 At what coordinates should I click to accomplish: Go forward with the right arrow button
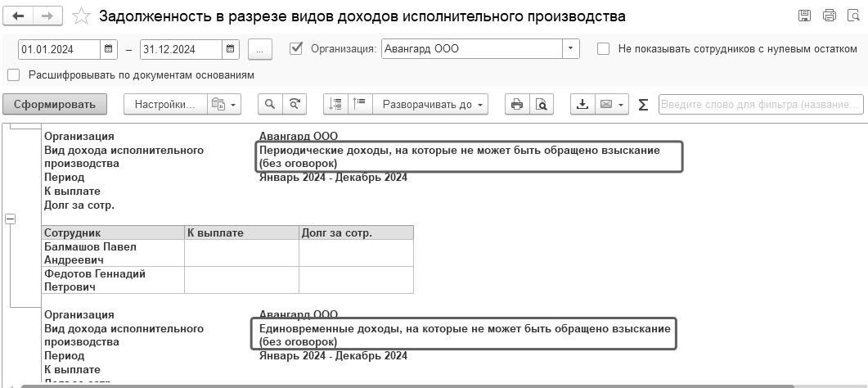point(47,16)
